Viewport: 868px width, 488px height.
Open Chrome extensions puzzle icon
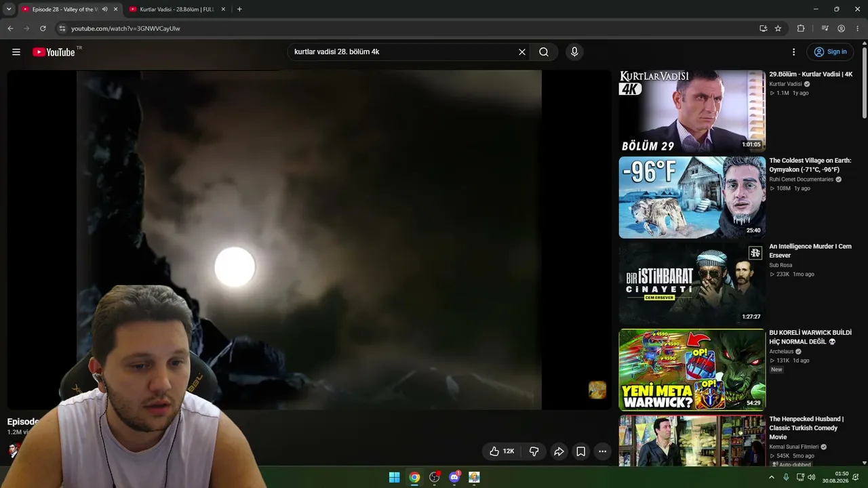[x=801, y=28]
